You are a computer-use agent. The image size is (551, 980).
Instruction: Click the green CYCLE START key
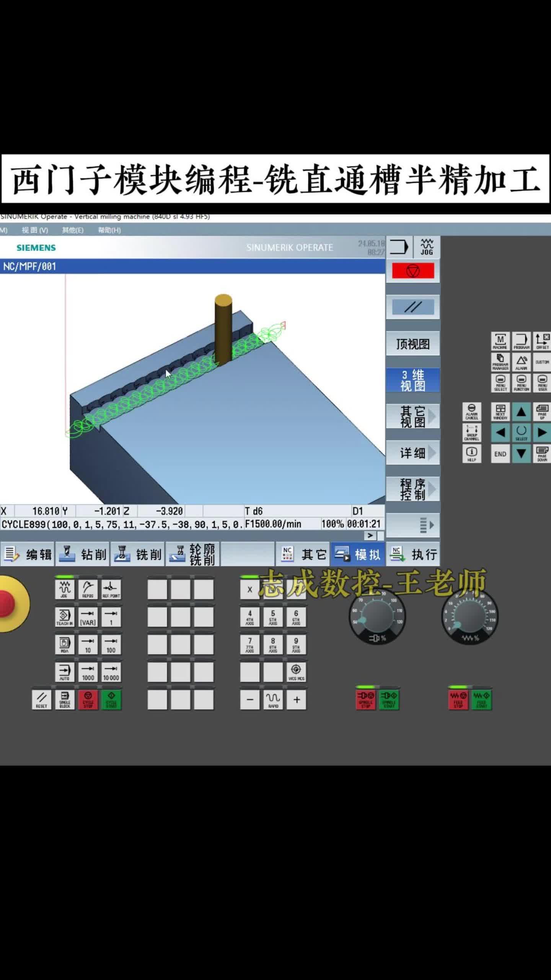(111, 699)
